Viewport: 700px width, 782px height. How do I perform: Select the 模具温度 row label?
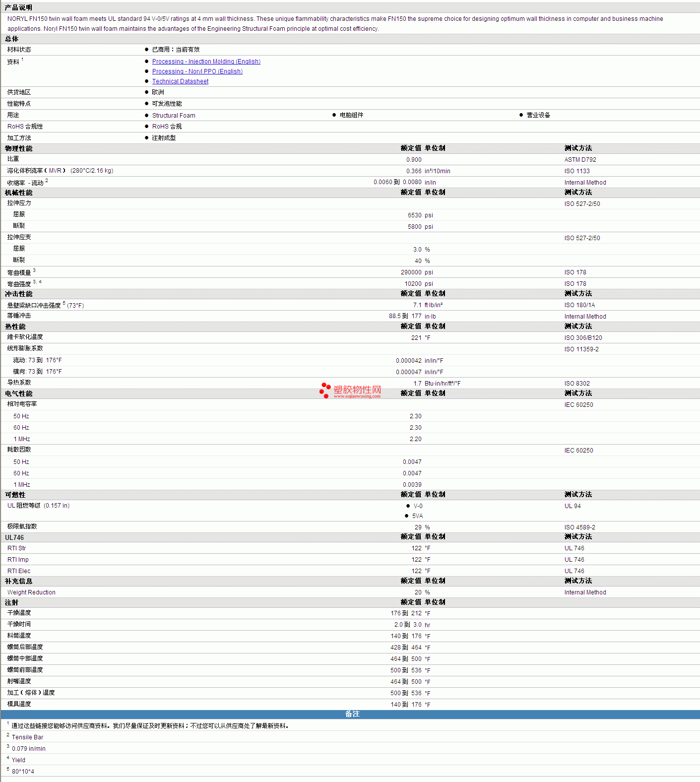tap(19, 704)
